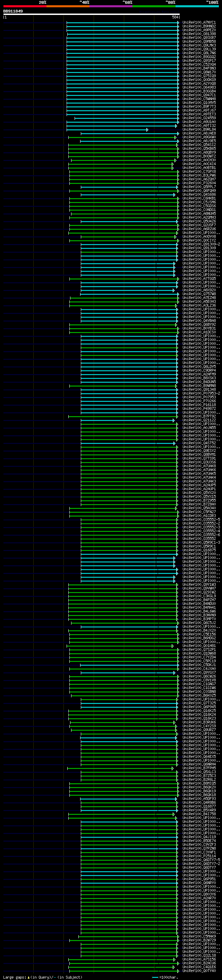Screen dimensions: 222x980
Task: Click the green ~80% identity legend bar
Action: click(154, 6)
